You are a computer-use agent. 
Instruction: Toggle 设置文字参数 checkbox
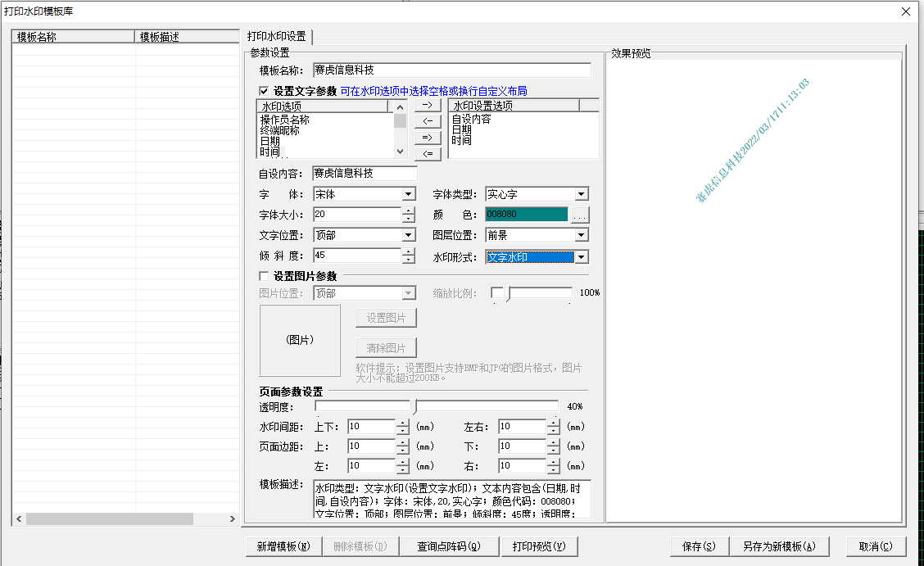pyautogui.click(x=264, y=91)
